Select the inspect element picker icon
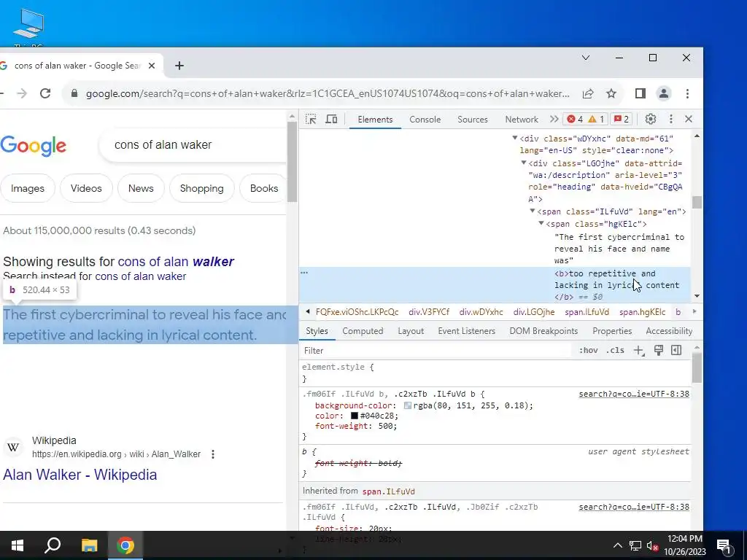 [311, 119]
